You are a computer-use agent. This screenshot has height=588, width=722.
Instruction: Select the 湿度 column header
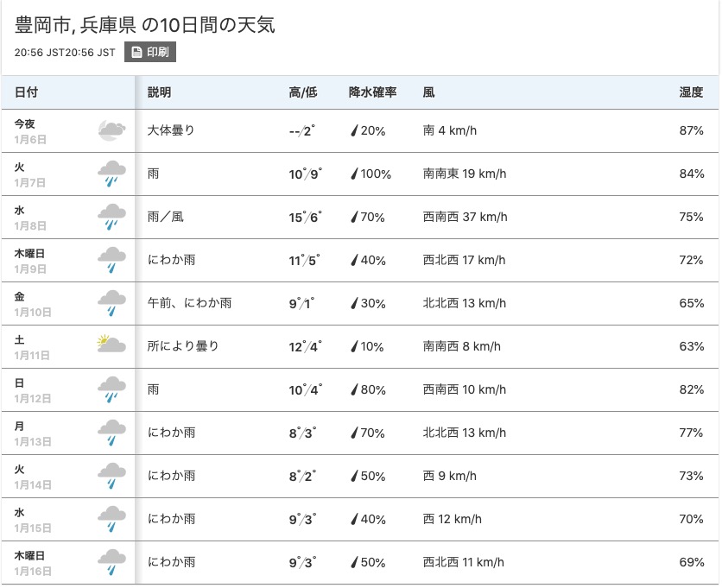[x=691, y=92]
